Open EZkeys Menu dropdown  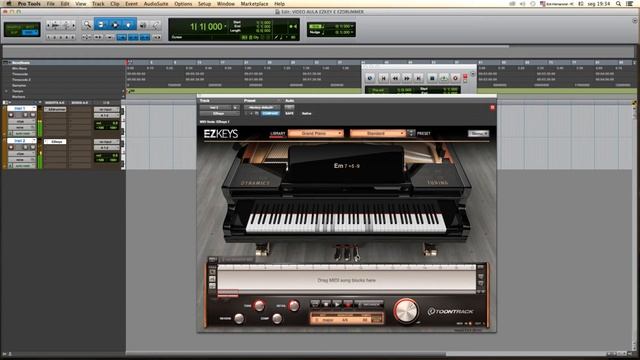point(478,133)
